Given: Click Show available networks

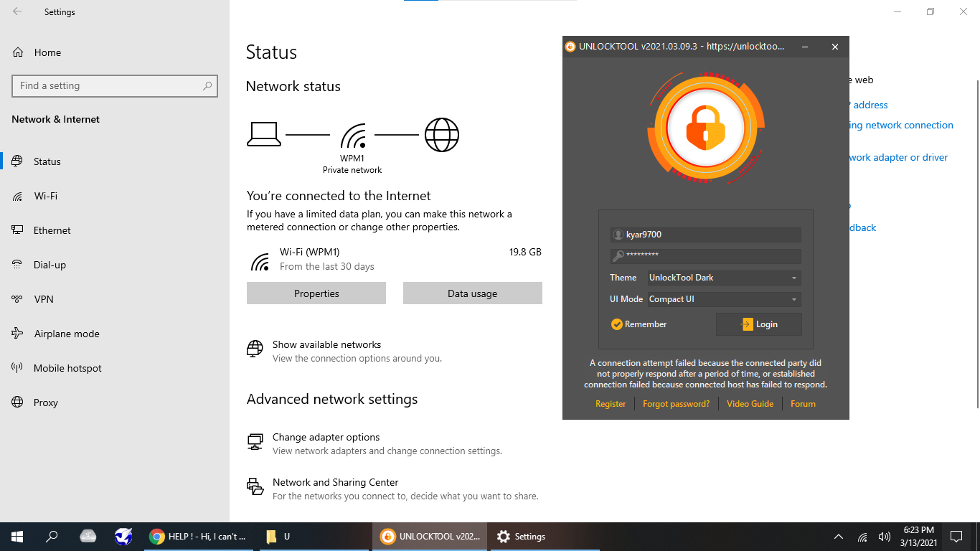Looking at the screenshot, I should [326, 344].
